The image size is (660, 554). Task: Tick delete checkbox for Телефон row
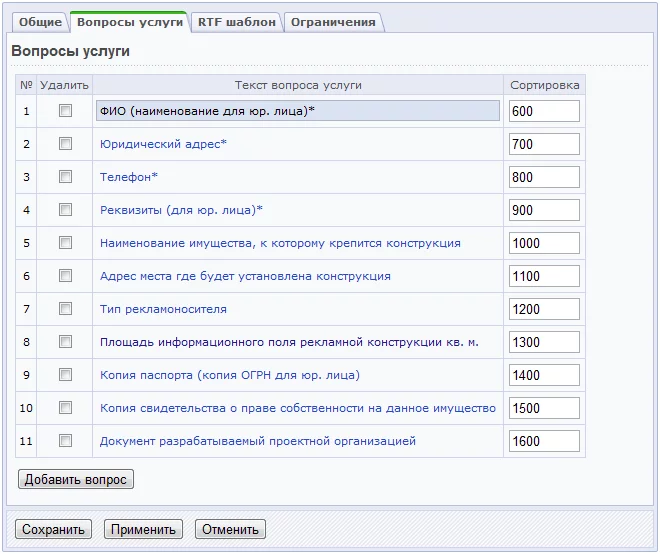[65, 177]
